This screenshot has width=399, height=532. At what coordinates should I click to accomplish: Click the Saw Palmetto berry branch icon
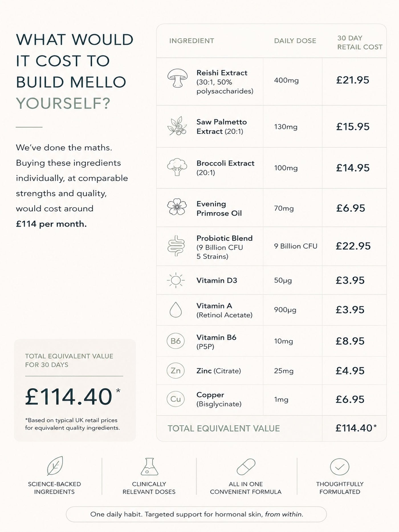[177, 126]
